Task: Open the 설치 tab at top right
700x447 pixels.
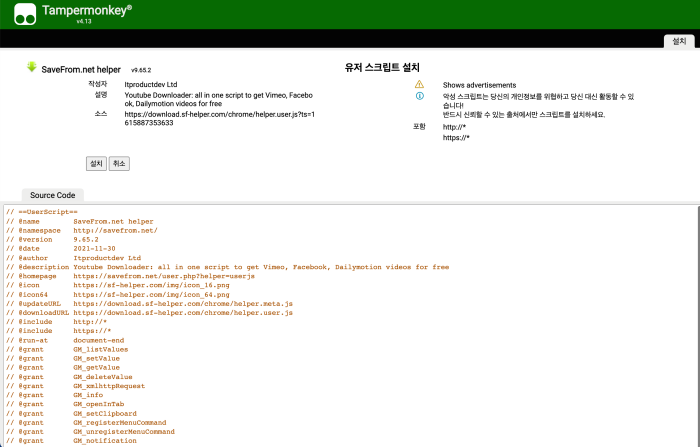Action: point(679,41)
